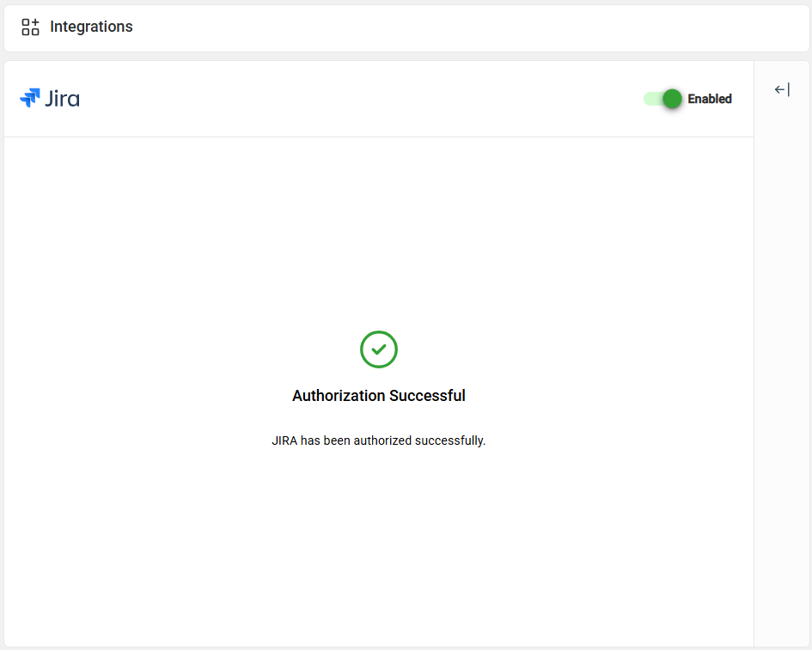Click the Jira wordmark text
The width and height of the screenshot is (812, 650).
[x=62, y=99]
